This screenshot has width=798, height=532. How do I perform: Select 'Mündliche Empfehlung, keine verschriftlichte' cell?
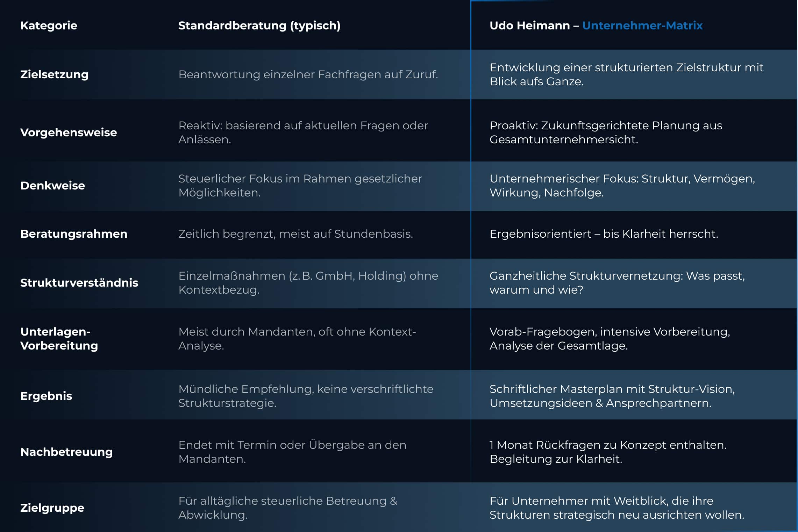click(x=306, y=396)
